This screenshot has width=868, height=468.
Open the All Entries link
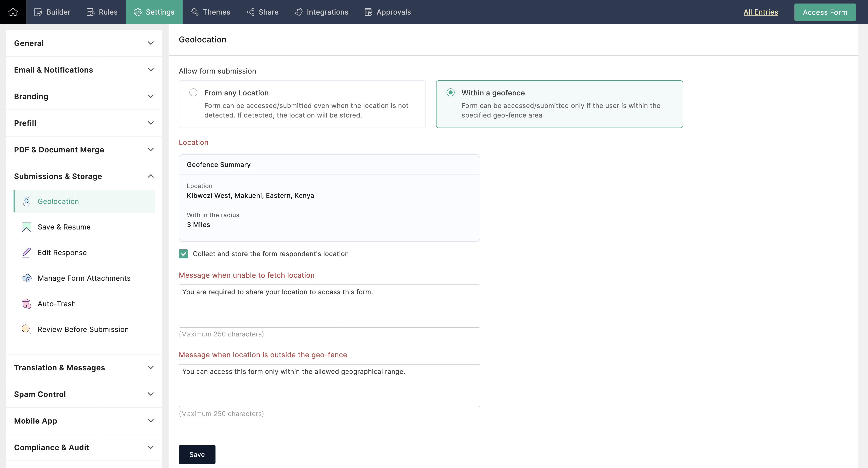coord(761,12)
